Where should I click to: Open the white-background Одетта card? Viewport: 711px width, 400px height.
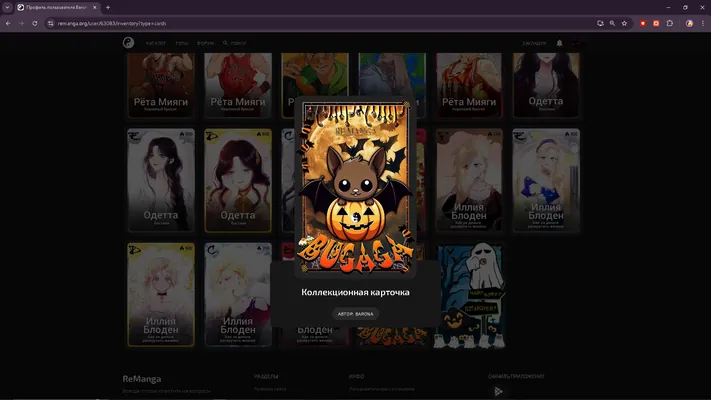(x=161, y=180)
